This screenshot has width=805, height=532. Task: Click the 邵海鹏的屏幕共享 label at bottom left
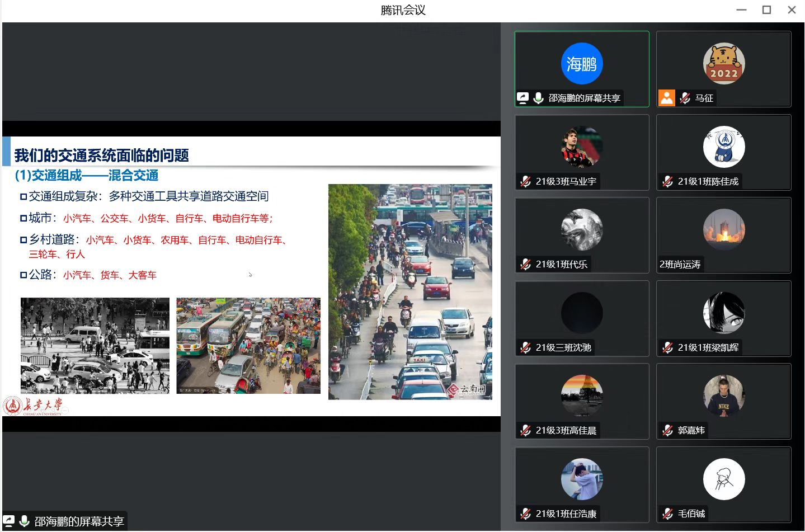(x=79, y=521)
